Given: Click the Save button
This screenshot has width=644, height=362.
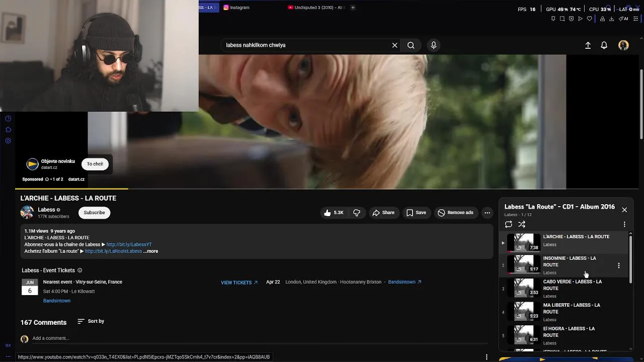Looking at the screenshot, I should coord(416,213).
